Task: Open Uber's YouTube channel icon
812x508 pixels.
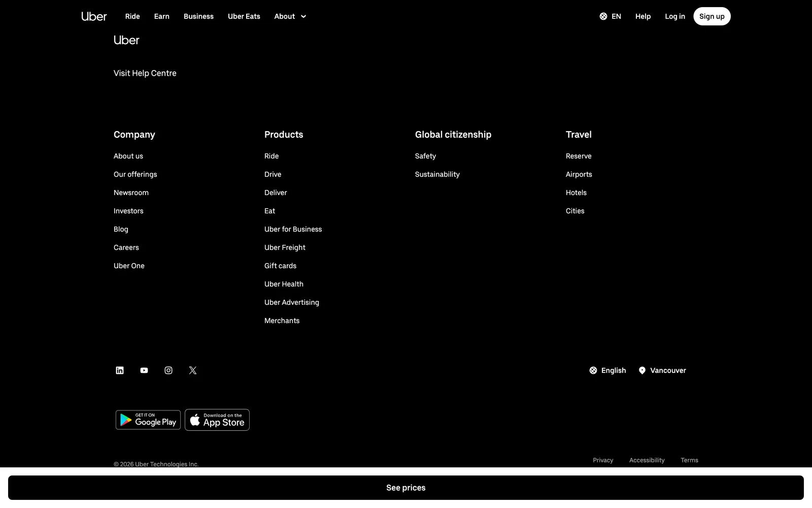Action: 144,370
